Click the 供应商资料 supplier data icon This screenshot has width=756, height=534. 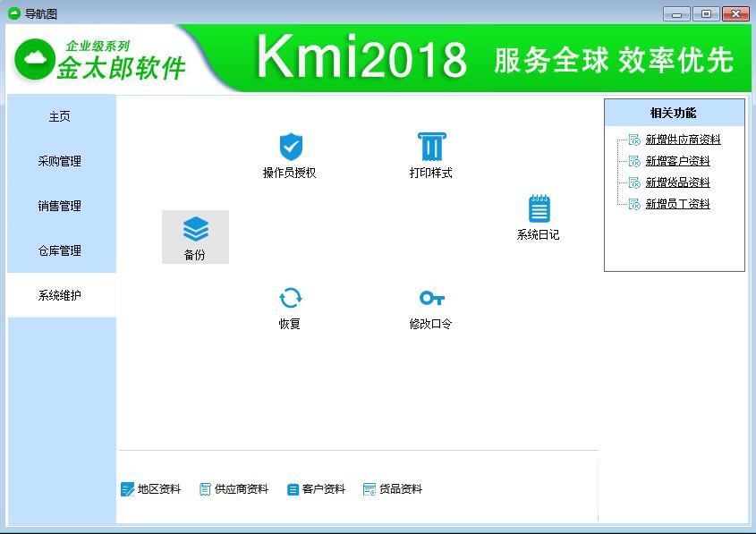(234, 489)
